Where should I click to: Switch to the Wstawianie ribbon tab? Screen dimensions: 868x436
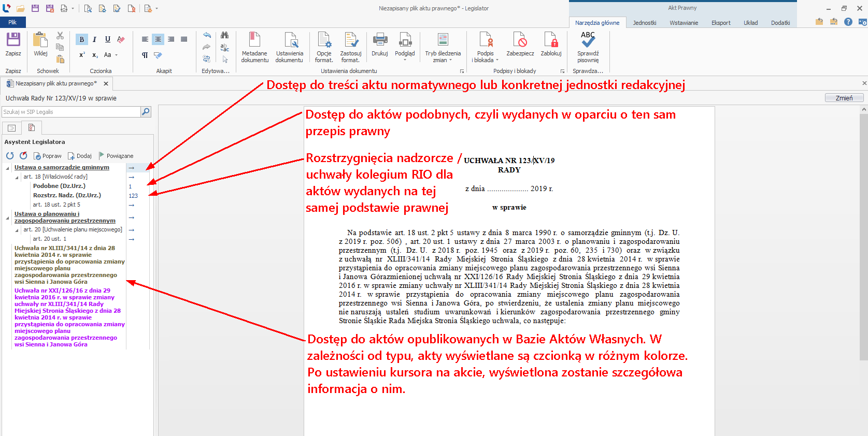coord(684,23)
